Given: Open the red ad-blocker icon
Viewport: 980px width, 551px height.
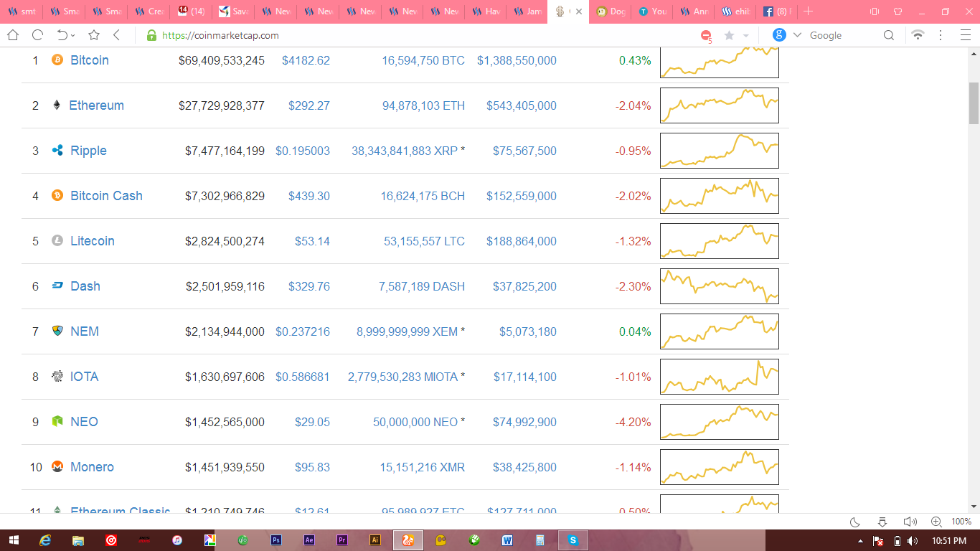Looking at the screenshot, I should [x=706, y=36].
